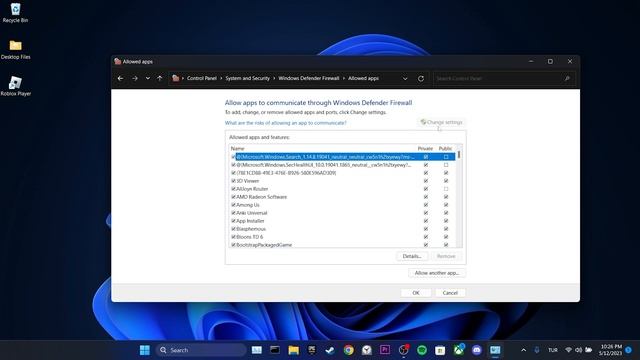Open Xbox app from taskbar
This screenshot has height=360, width=640.
(x=459, y=350)
